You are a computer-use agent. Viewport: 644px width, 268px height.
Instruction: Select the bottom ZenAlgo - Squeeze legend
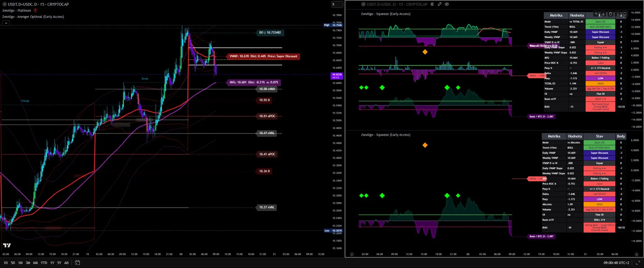tap(386, 135)
